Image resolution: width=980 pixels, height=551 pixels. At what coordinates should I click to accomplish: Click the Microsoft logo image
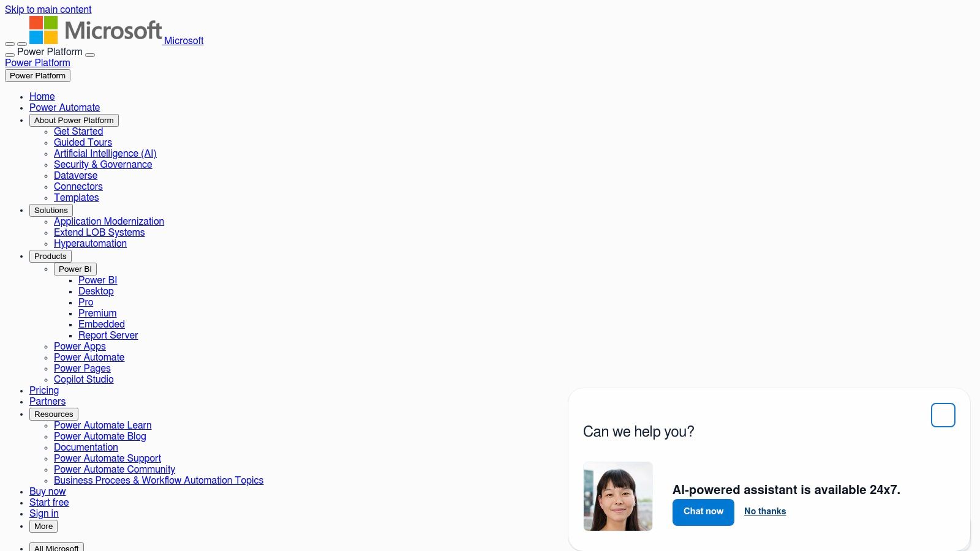pyautogui.click(x=96, y=30)
